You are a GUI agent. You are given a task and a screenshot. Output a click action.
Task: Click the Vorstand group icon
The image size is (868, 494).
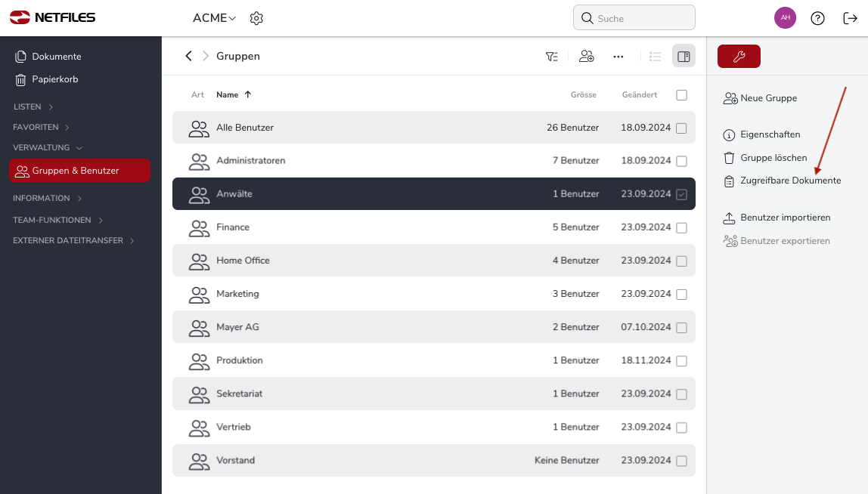199,461
